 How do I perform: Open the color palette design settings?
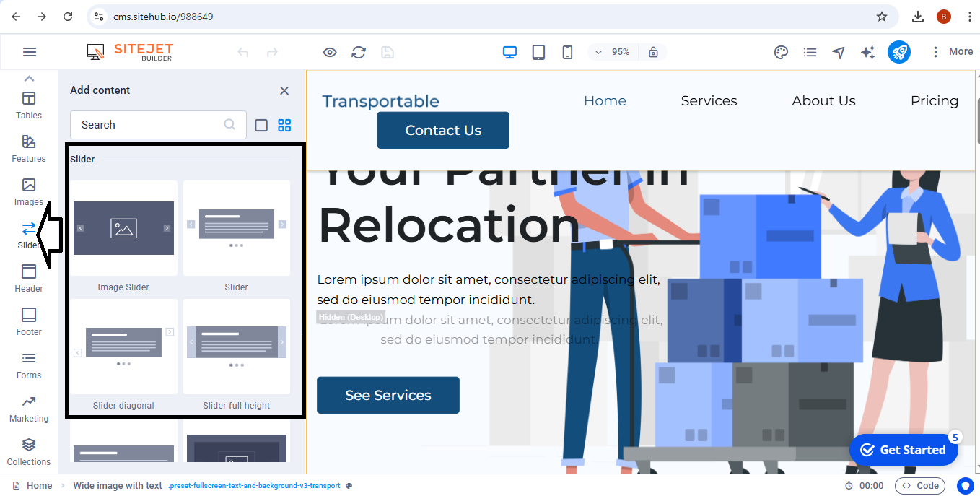[x=781, y=52]
